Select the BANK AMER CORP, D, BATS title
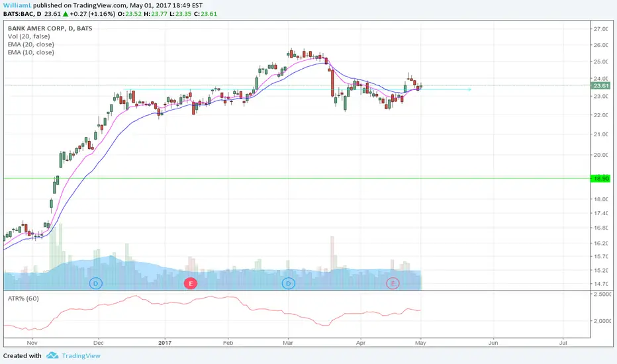617x364 pixels. coord(50,28)
